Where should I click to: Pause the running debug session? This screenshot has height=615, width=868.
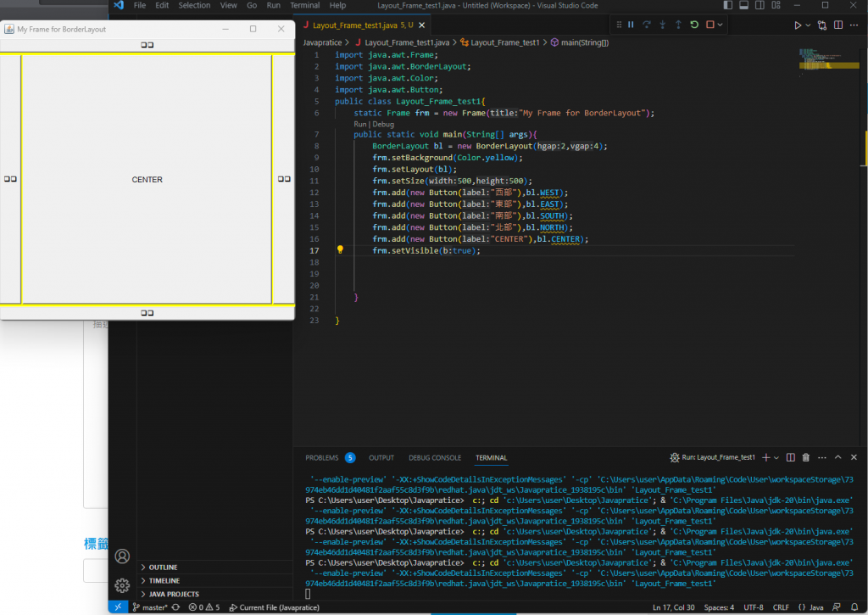pyautogui.click(x=631, y=25)
